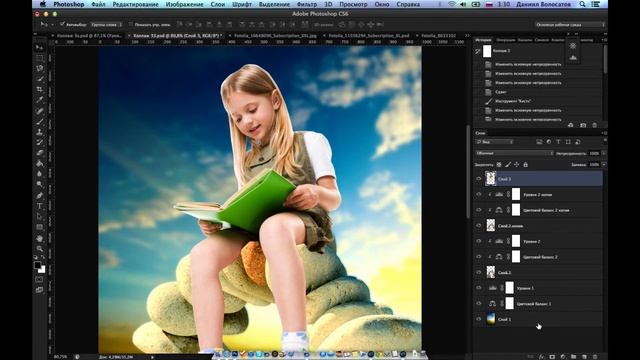Select the Pen tool
640x360 pixels.
[x=40, y=196]
